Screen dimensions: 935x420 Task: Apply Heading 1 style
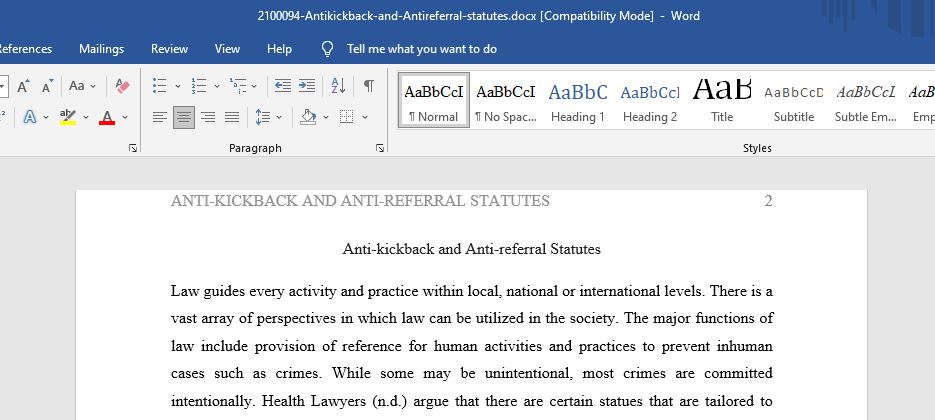[x=578, y=100]
